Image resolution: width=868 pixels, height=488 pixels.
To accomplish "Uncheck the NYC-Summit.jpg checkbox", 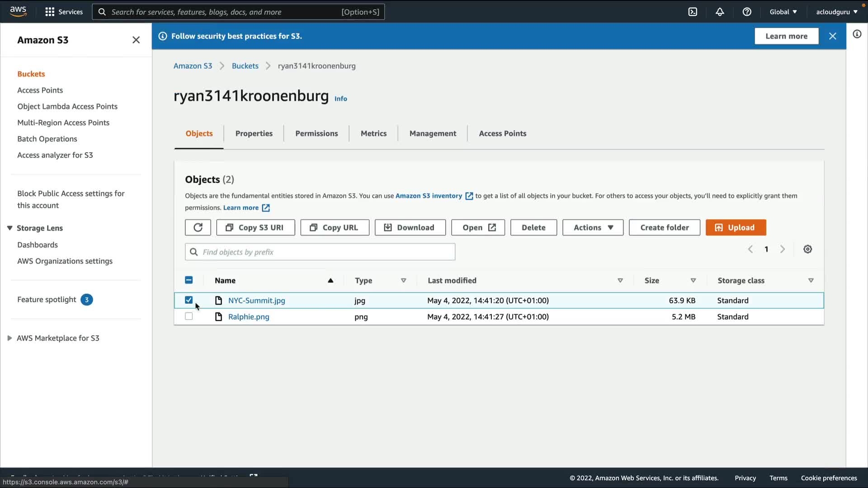I will tap(189, 300).
